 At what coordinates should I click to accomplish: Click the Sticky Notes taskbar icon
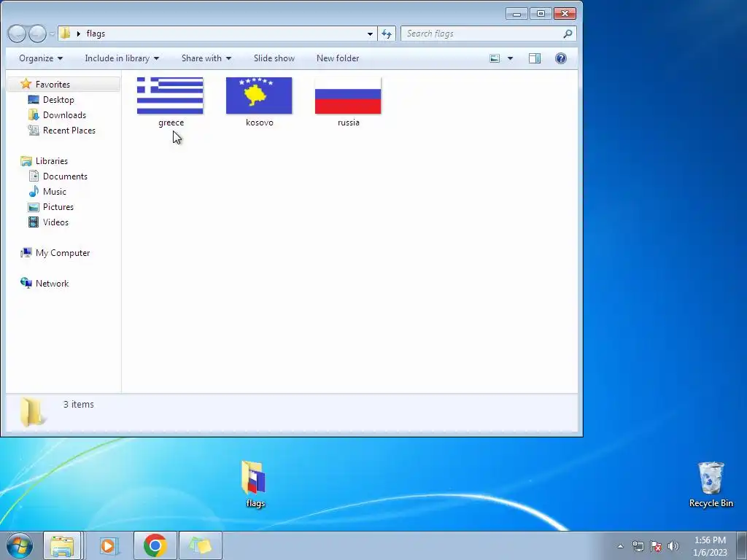(x=201, y=545)
